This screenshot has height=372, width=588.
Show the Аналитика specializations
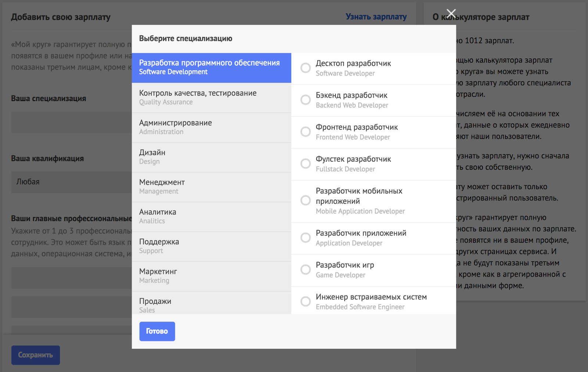pos(211,217)
